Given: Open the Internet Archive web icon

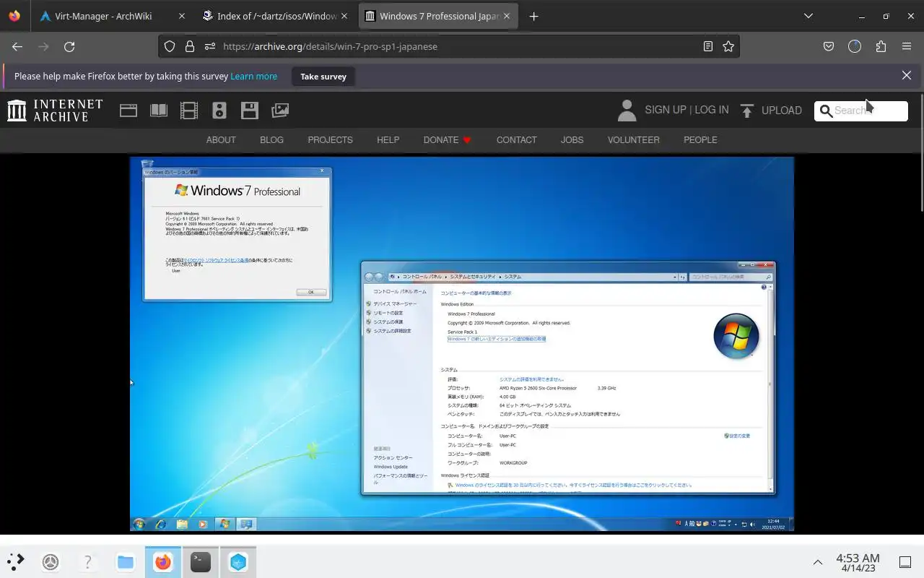Looking at the screenshot, I should 128,111.
